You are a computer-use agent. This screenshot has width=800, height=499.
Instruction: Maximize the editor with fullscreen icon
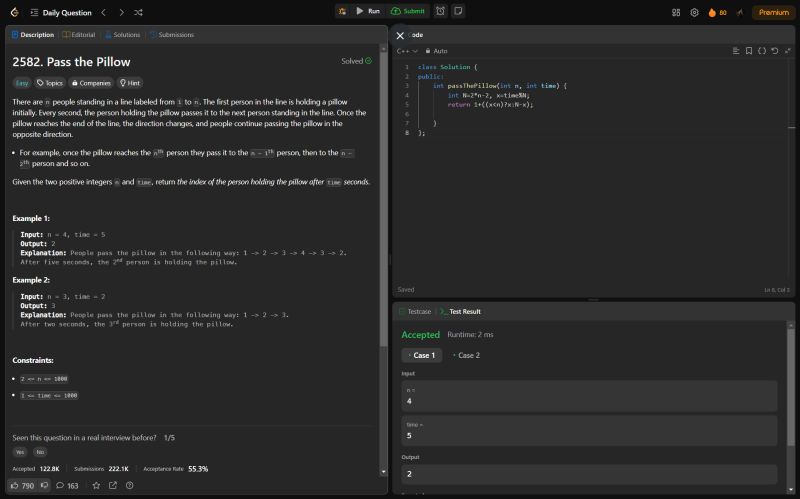coord(788,51)
